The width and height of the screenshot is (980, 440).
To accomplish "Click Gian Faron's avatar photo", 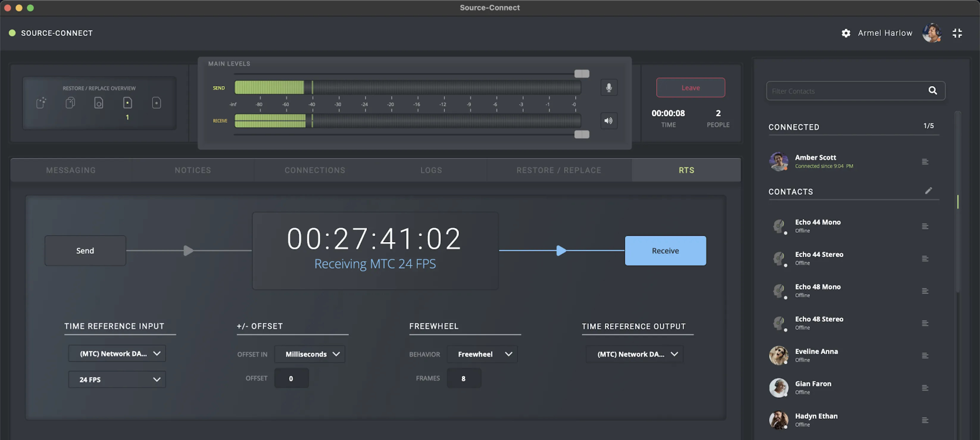I will (x=779, y=388).
